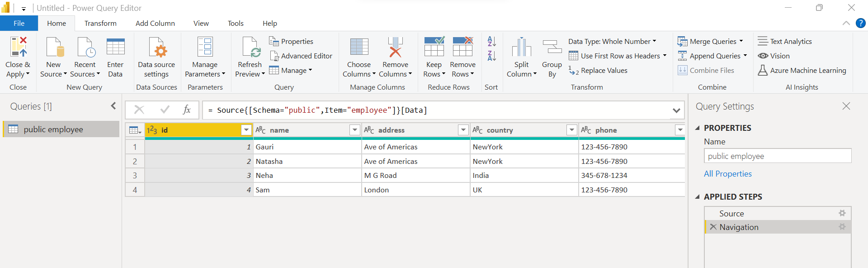Collapse the Queries pane
The width and height of the screenshot is (868, 268).
click(x=113, y=106)
